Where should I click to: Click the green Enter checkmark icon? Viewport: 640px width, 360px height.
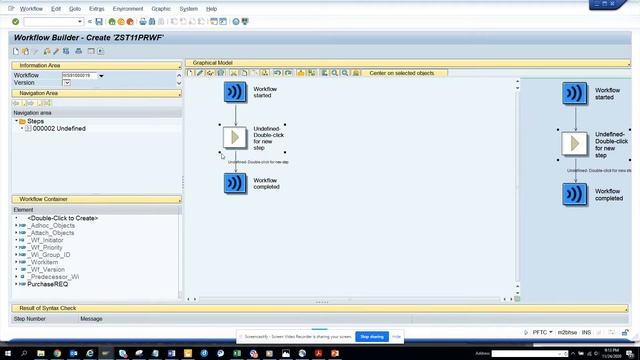coord(16,22)
